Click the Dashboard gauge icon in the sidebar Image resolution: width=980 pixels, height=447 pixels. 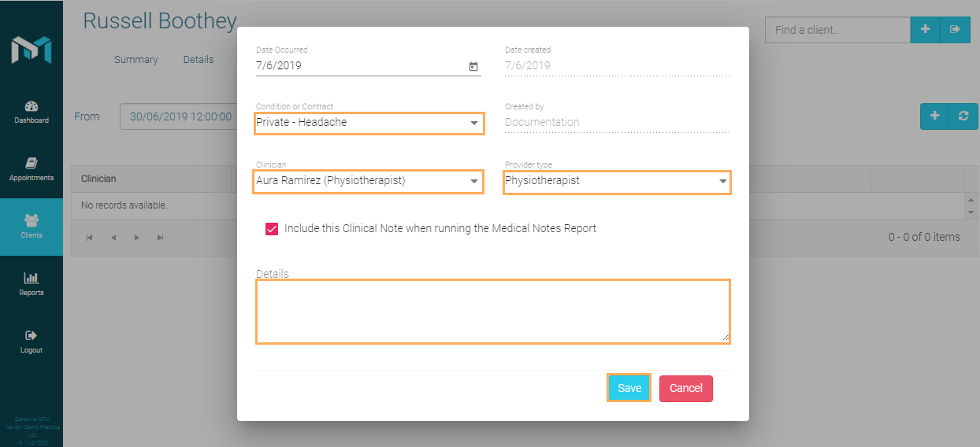click(32, 107)
